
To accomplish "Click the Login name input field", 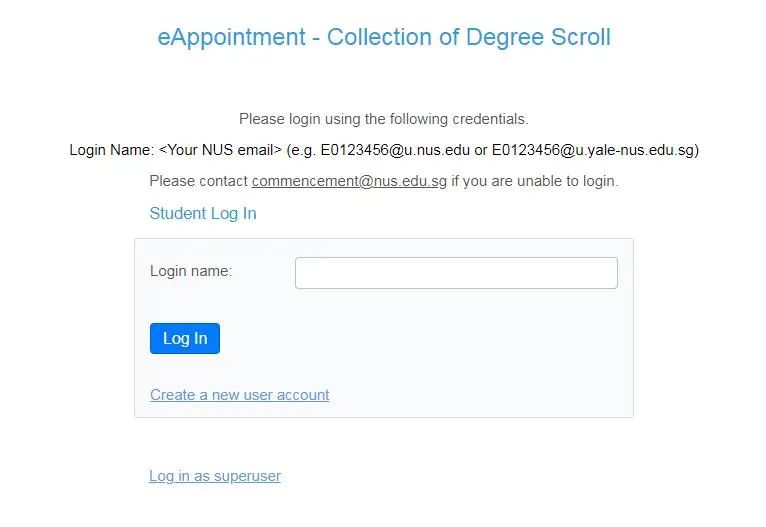I will pyautogui.click(x=456, y=273).
